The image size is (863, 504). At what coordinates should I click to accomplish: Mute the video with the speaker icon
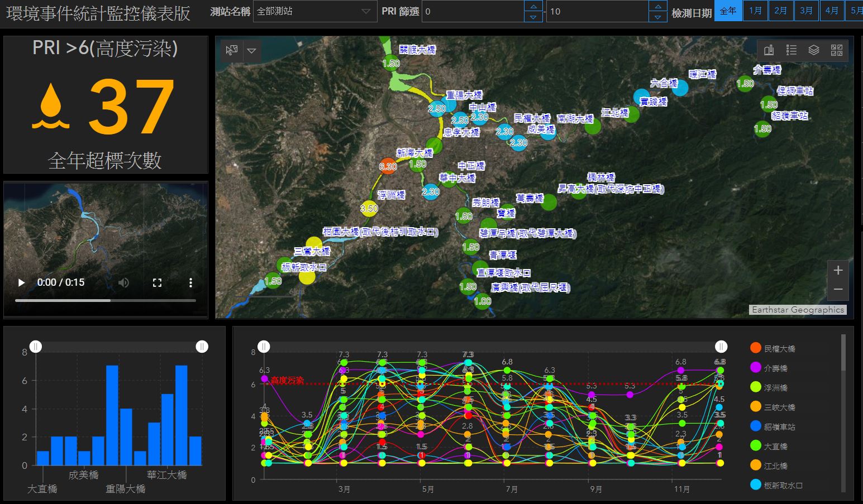tap(123, 282)
